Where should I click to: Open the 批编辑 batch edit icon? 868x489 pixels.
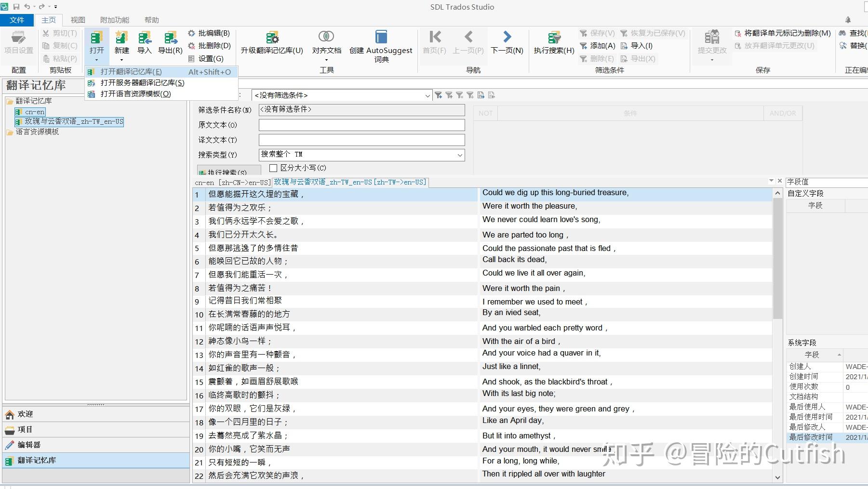click(x=209, y=33)
